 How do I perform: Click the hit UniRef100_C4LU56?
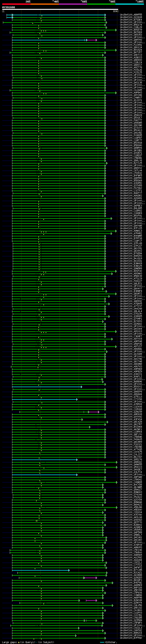click(x=131, y=605)
